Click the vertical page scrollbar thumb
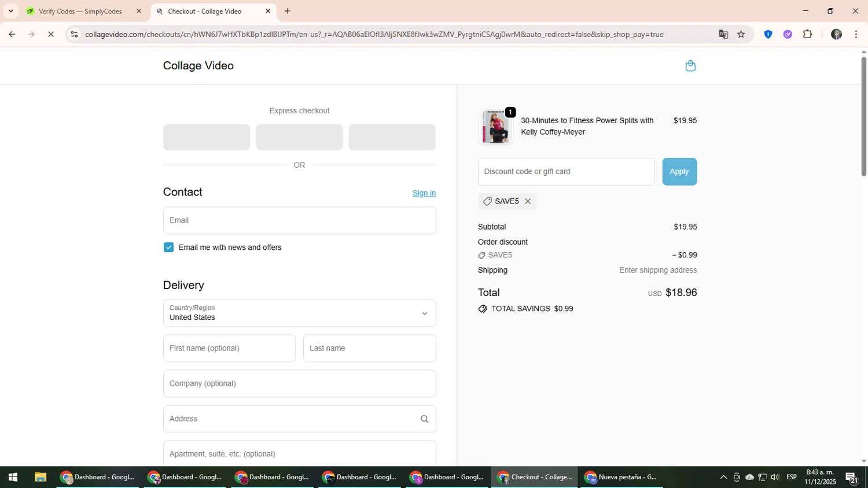Viewport: 868px width, 488px height. (863, 116)
